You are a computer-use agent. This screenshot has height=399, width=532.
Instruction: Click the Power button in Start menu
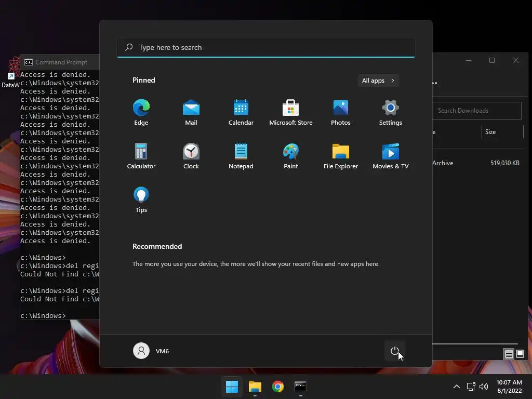click(x=395, y=351)
